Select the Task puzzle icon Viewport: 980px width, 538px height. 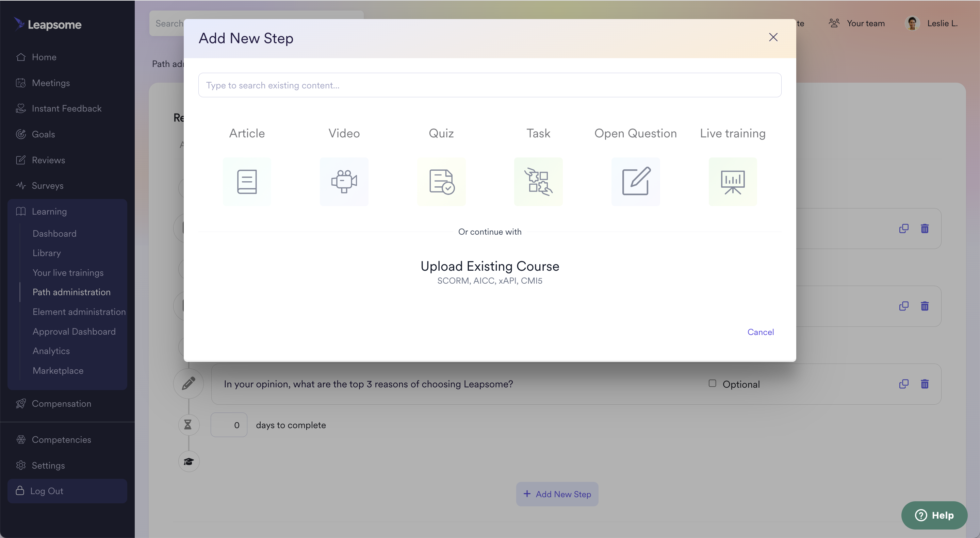click(538, 181)
